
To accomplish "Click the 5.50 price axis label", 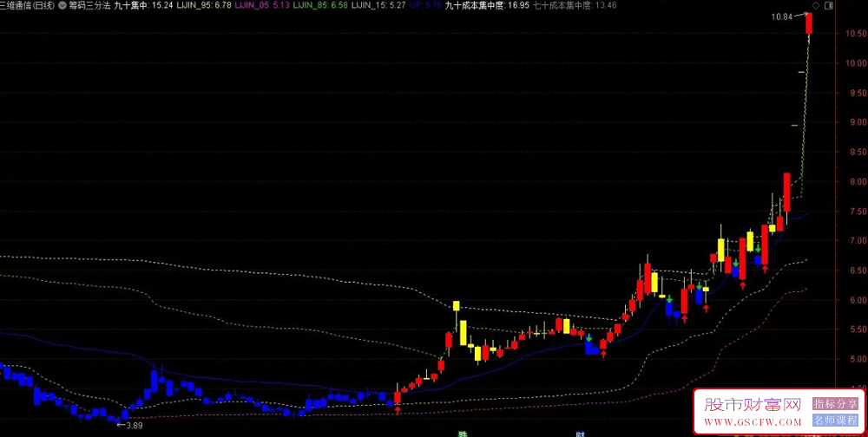I will tap(857, 329).
